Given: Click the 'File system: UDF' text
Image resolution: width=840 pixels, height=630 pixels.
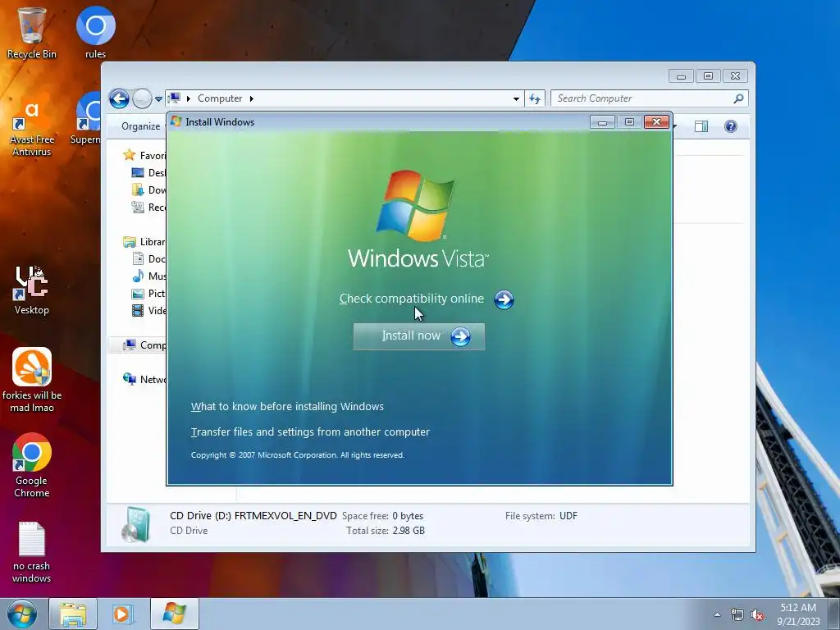Looking at the screenshot, I should 541,516.
